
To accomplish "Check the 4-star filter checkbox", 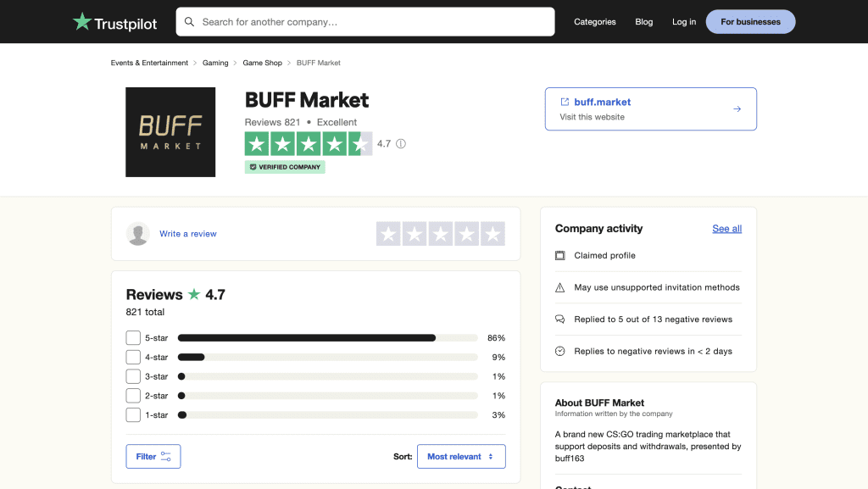I will pyautogui.click(x=133, y=357).
